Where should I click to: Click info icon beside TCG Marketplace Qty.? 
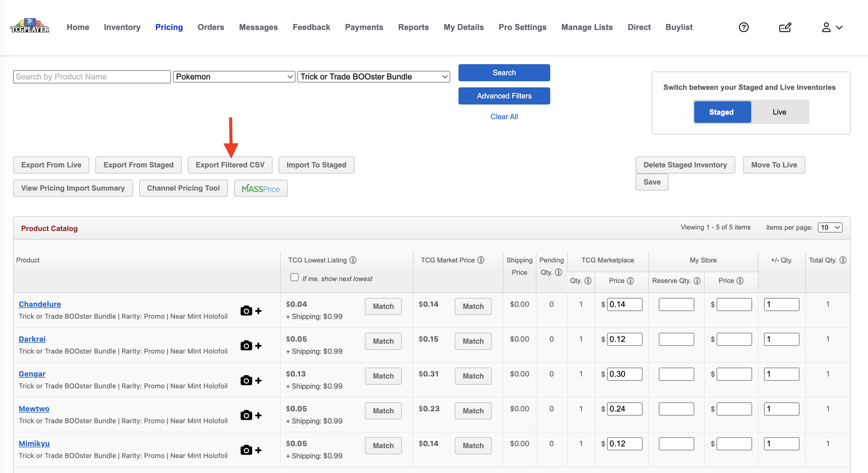coord(588,280)
